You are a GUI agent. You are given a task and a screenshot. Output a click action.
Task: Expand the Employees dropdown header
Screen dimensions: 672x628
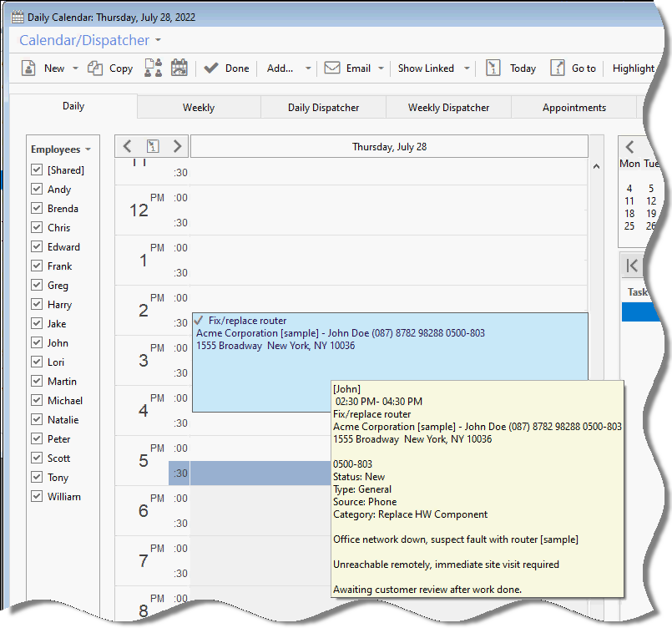tap(61, 149)
